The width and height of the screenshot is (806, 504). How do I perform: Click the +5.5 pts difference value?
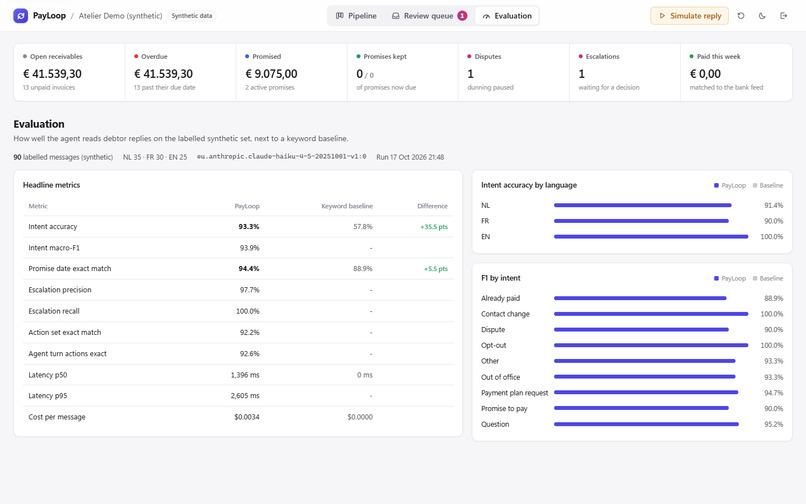coord(436,269)
